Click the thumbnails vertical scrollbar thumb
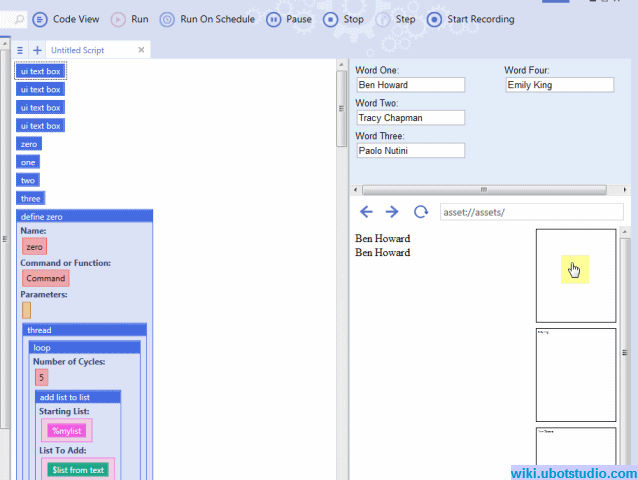 [x=625, y=353]
